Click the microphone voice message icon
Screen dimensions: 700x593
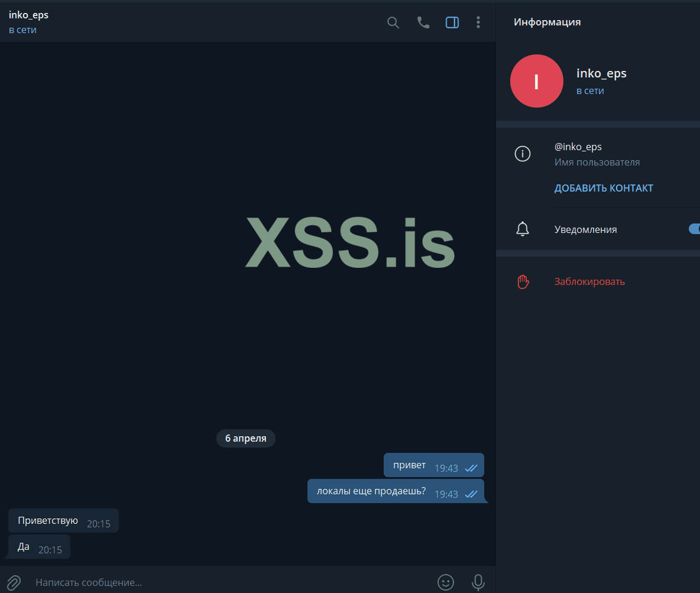tap(478, 582)
